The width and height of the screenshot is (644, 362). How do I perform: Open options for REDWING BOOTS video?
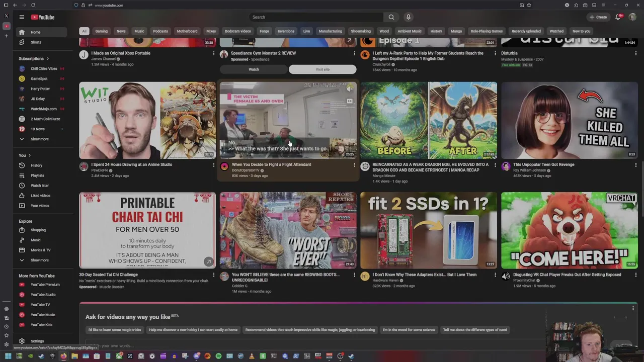(x=354, y=275)
